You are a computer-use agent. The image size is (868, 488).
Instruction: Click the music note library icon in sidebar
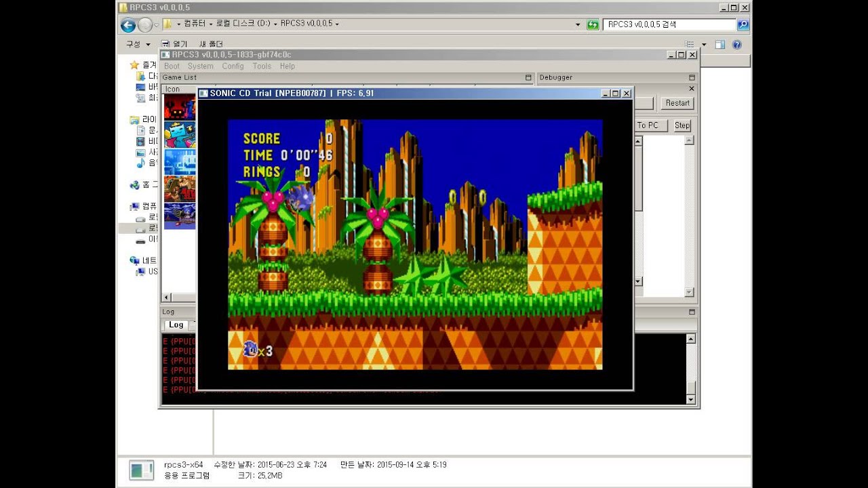[141, 163]
